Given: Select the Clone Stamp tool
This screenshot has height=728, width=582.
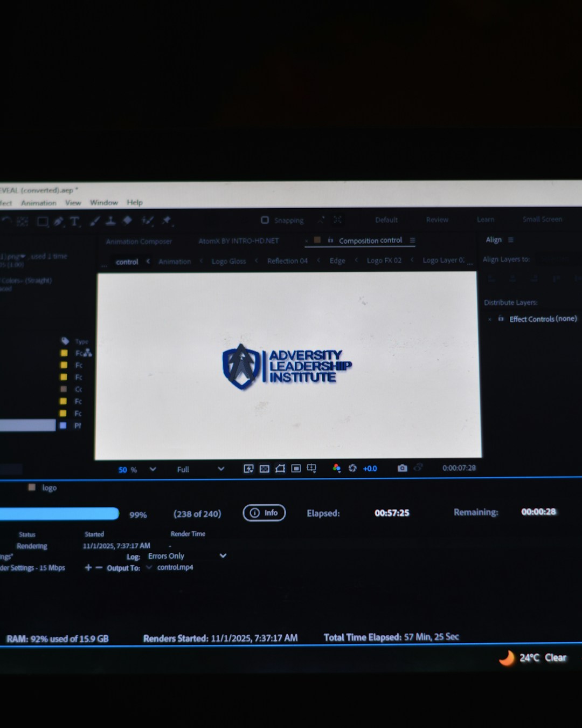Looking at the screenshot, I should click(x=110, y=220).
